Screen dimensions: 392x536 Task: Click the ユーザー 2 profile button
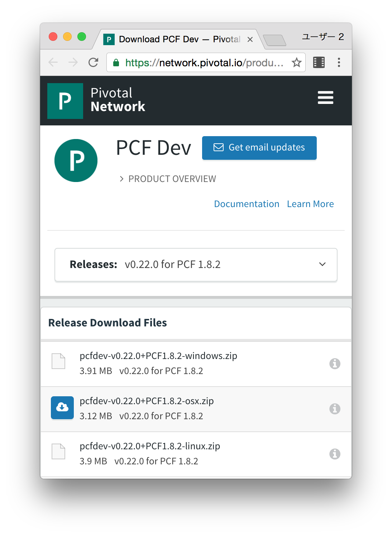(x=323, y=37)
